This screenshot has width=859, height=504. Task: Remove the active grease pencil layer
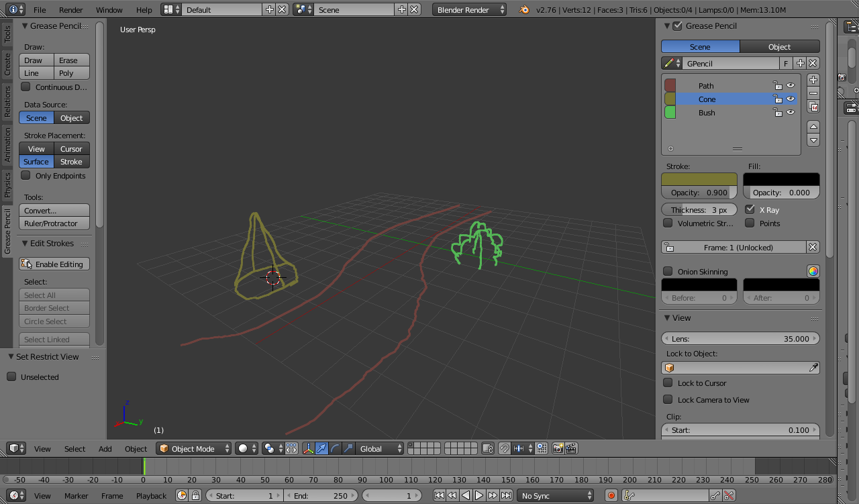[813, 93]
